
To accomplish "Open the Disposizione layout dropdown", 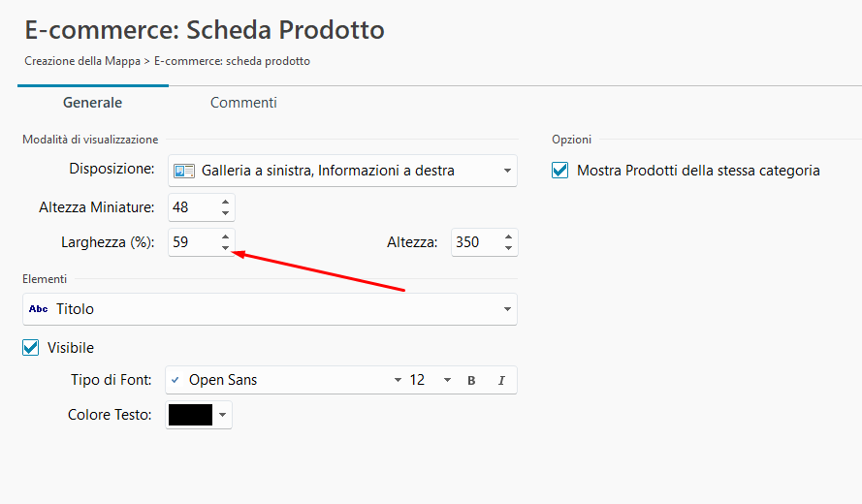I will 507,172.
